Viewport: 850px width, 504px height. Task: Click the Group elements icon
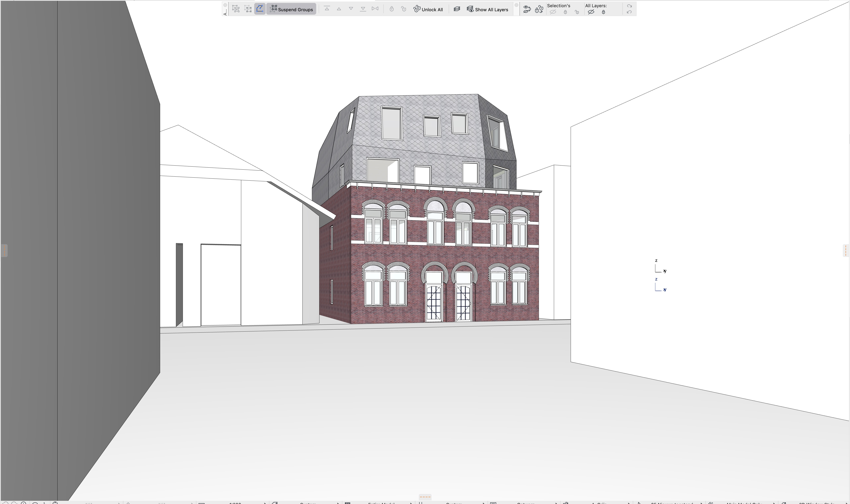(x=236, y=9)
